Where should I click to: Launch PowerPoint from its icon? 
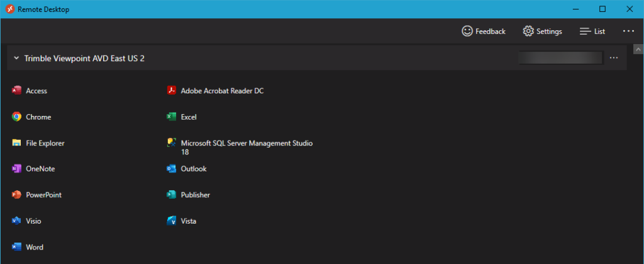[x=16, y=195]
